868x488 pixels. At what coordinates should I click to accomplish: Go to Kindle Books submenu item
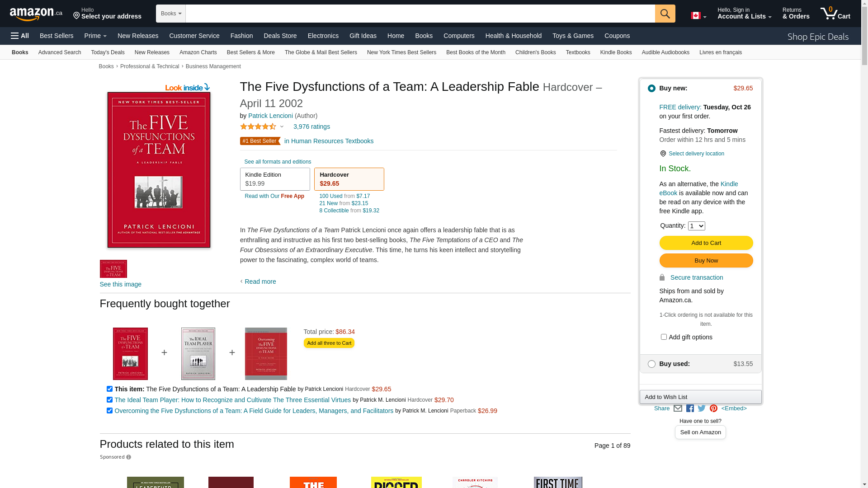[x=616, y=52]
